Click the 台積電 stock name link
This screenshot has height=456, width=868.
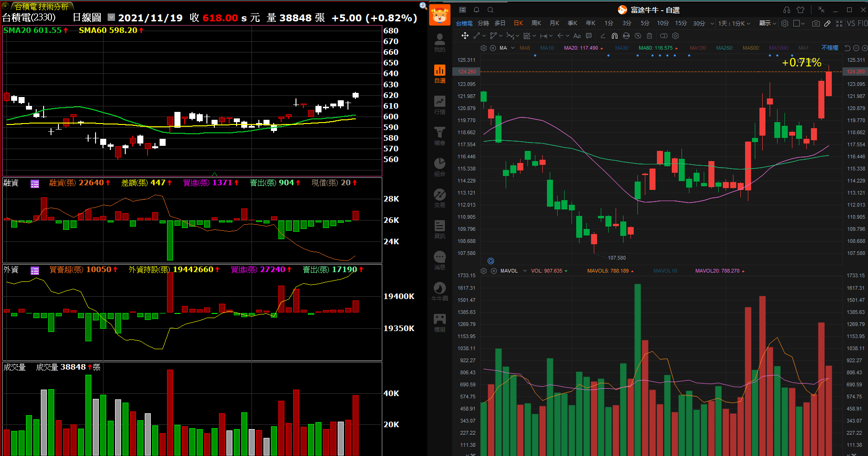464,23
